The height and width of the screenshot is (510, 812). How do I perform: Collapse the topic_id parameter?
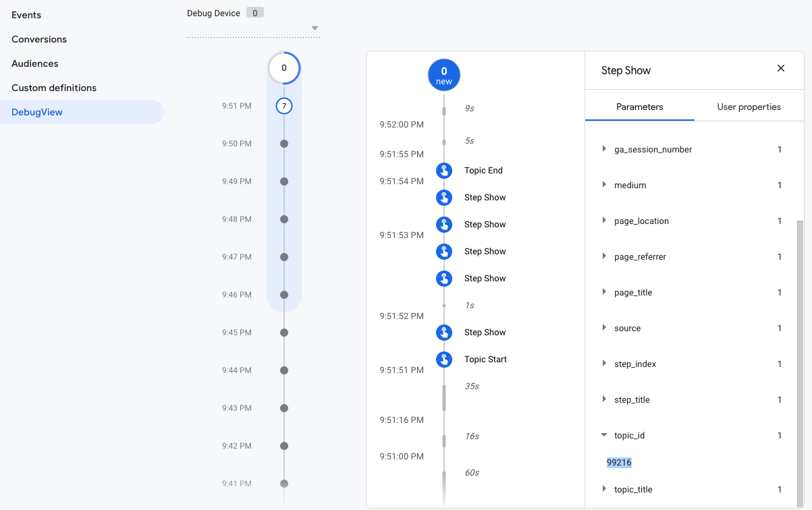coord(604,436)
